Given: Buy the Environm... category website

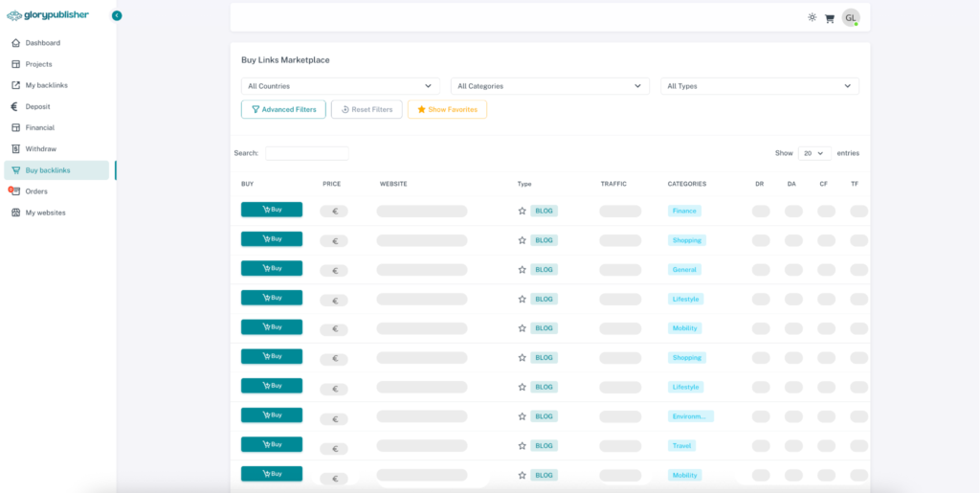Looking at the screenshot, I should [x=272, y=415].
